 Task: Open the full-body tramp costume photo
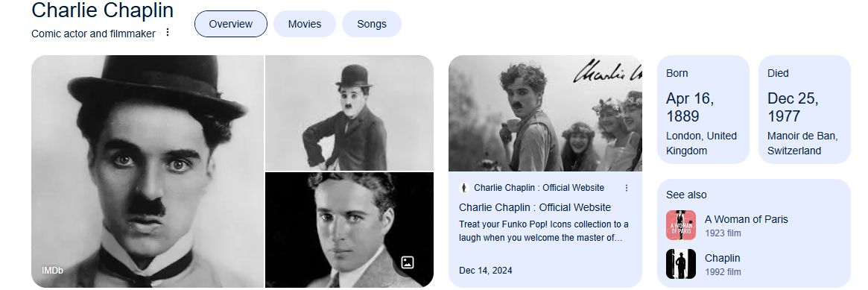349,113
